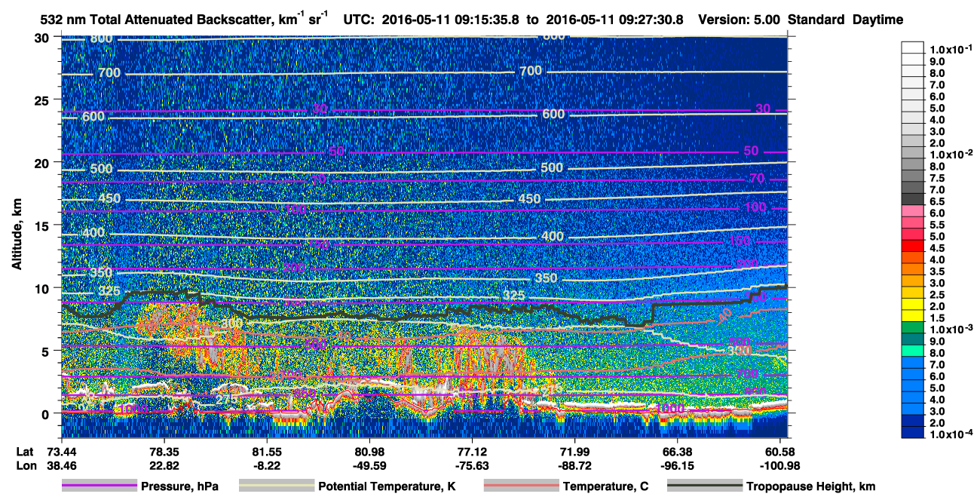Click latitude value 78.35
The height and width of the screenshot is (503, 980).
pos(164,451)
